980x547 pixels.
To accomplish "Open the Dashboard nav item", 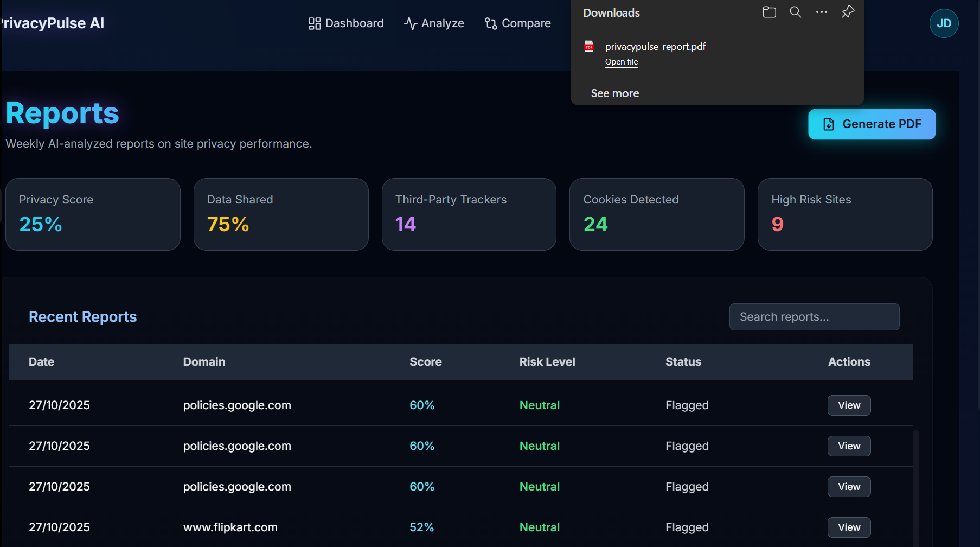I will (346, 23).
